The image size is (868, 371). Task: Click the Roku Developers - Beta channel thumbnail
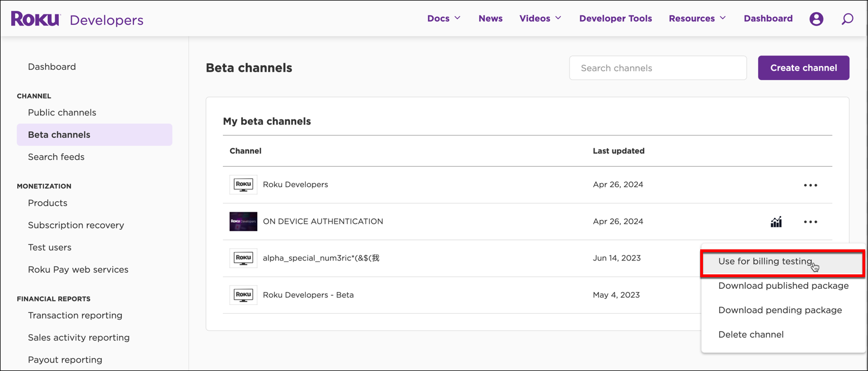point(243,294)
